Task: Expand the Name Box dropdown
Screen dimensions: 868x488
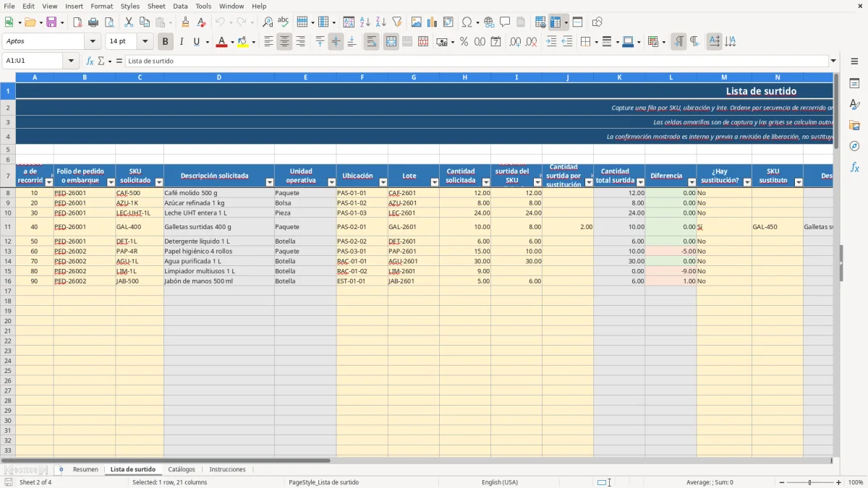Action: (71, 61)
